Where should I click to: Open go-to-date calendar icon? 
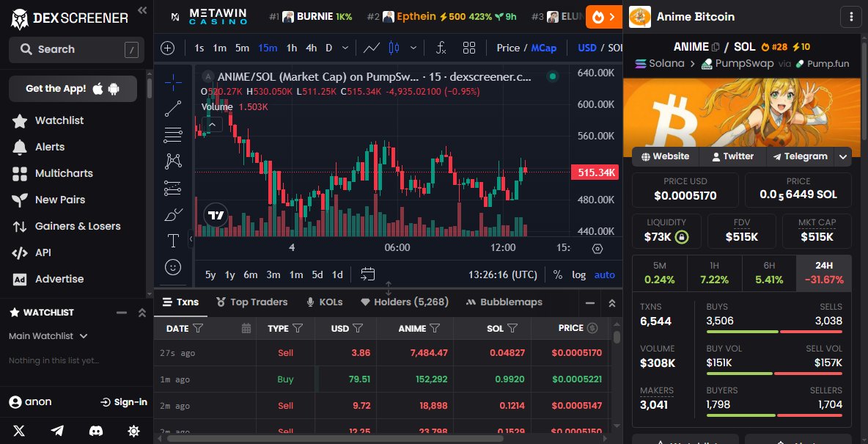pos(367,274)
